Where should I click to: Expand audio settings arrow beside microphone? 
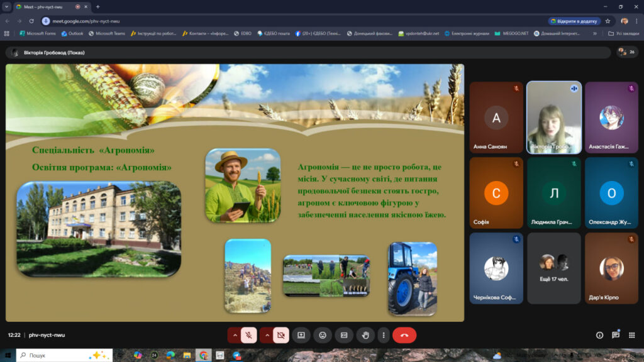coord(235,335)
